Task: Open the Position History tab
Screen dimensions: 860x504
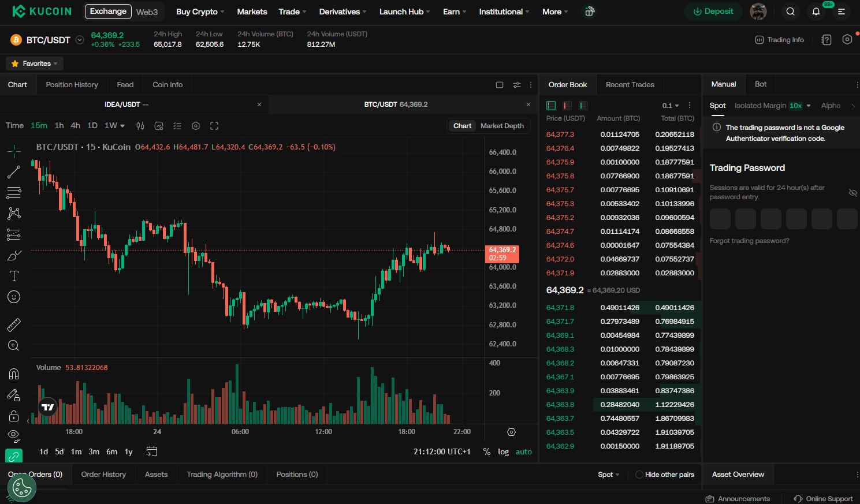Action: pos(72,85)
